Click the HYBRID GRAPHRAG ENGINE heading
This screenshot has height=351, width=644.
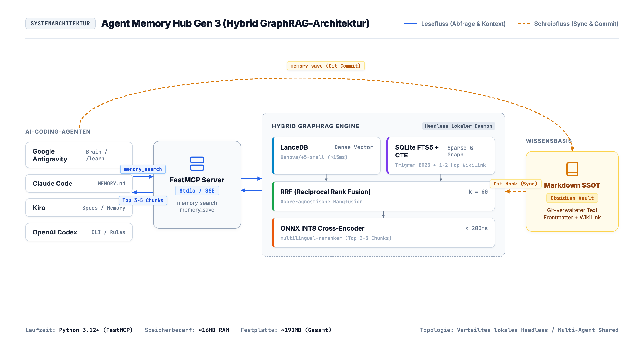[x=315, y=126]
